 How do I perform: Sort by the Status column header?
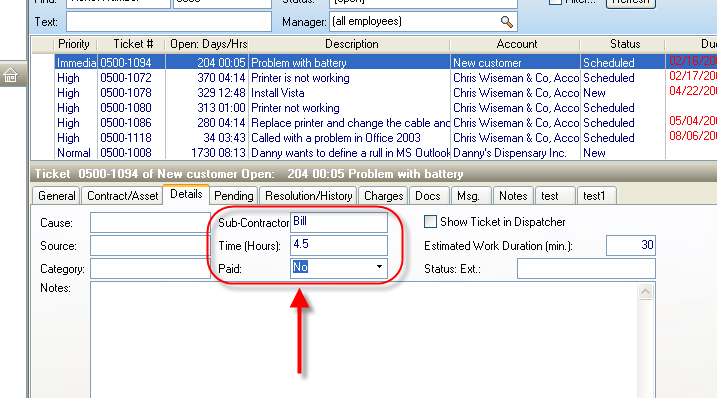[x=624, y=44]
